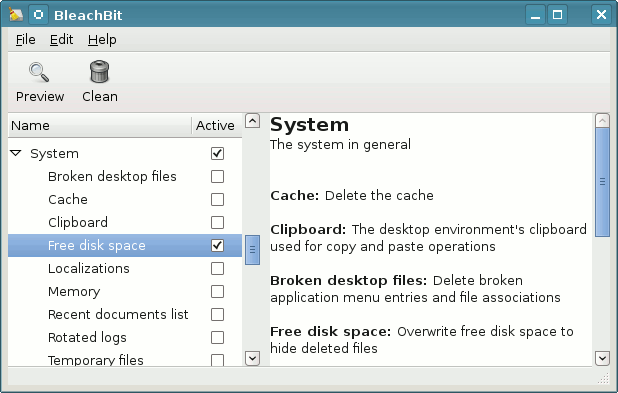The image size is (618, 393).
Task: Click the tree list scroll-up arrow
Action: pyautogui.click(x=252, y=121)
